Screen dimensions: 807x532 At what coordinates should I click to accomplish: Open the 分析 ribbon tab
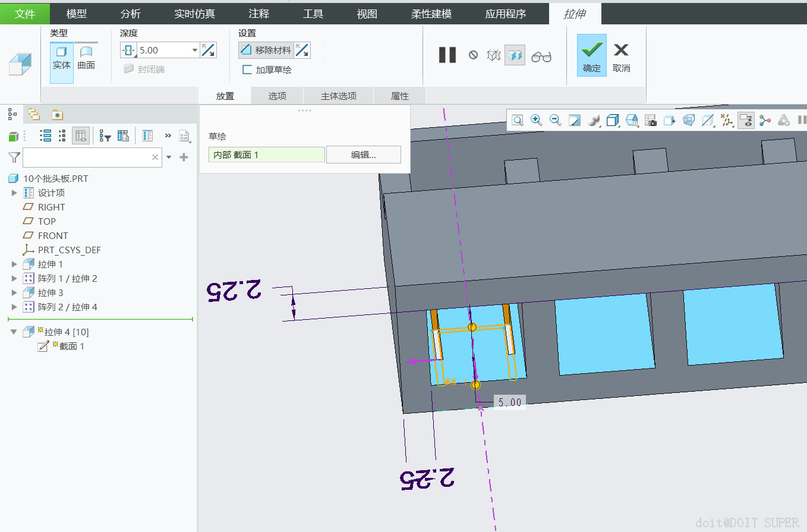pyautogui.click(x=131, y=14)
